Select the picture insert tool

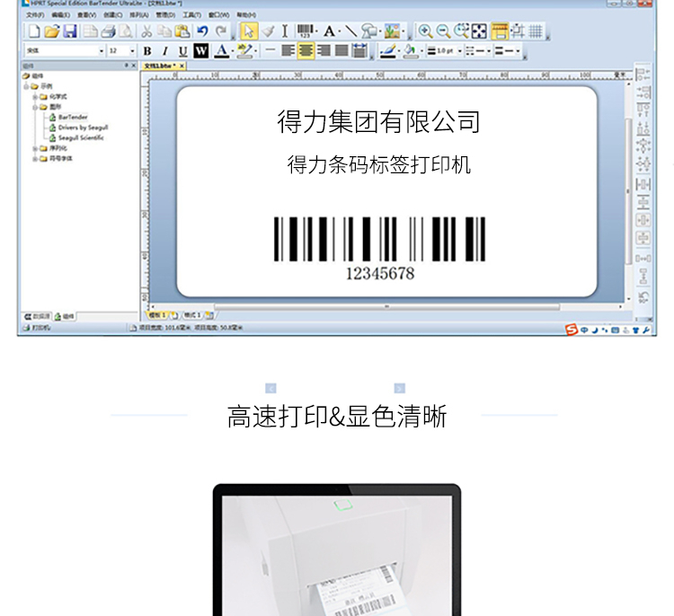392,31
